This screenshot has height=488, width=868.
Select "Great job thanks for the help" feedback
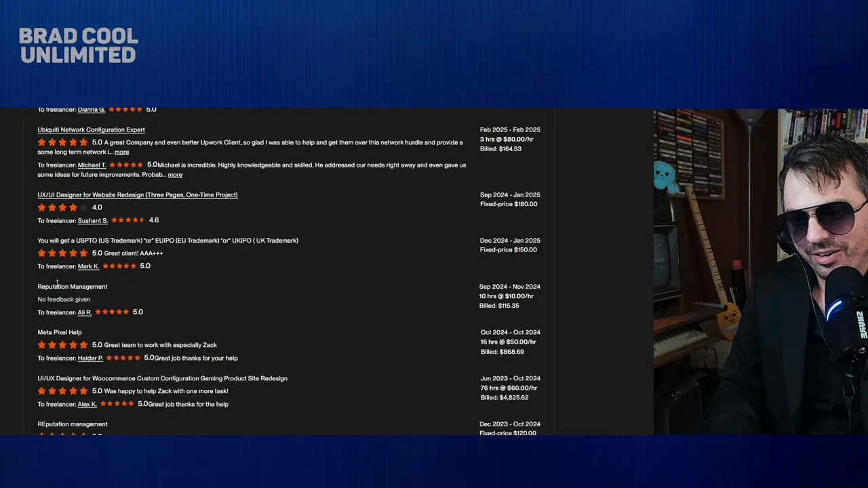click(x=189, y=405)
